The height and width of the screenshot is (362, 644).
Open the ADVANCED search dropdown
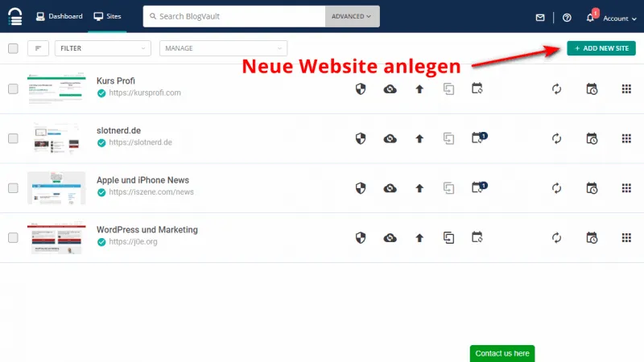tap(352, 16)
